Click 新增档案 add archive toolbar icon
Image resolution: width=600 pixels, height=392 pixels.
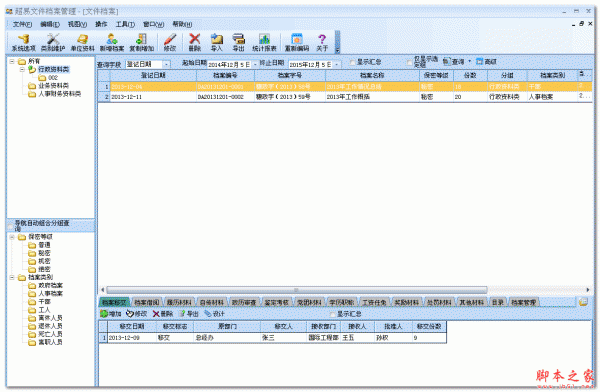point(112,42)
